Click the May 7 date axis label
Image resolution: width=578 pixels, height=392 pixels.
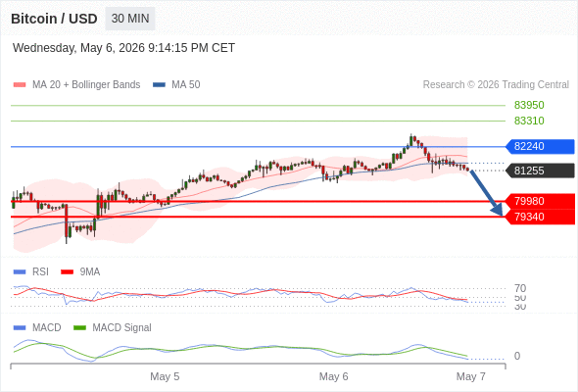pos(471,376)
